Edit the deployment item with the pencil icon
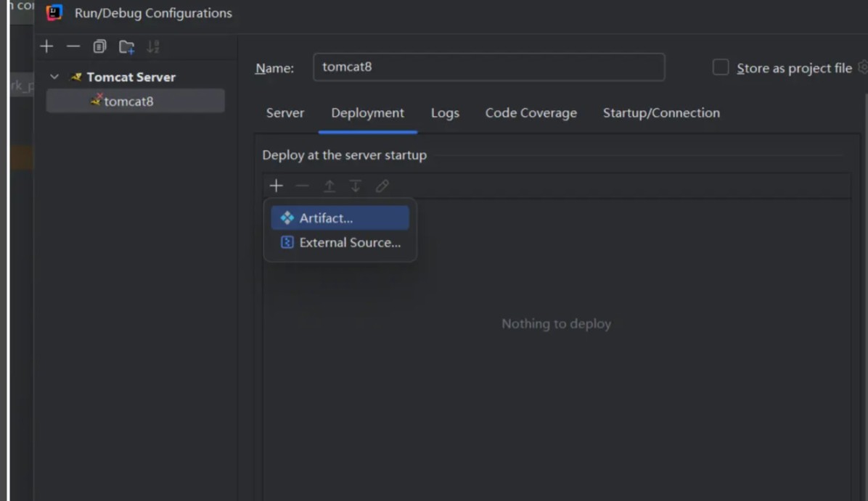 point(382,186)
